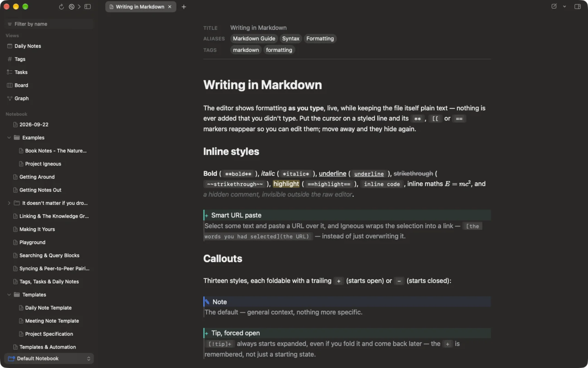
Task: Click the Markdown Guide alias chip
Action: click(254, 38)
